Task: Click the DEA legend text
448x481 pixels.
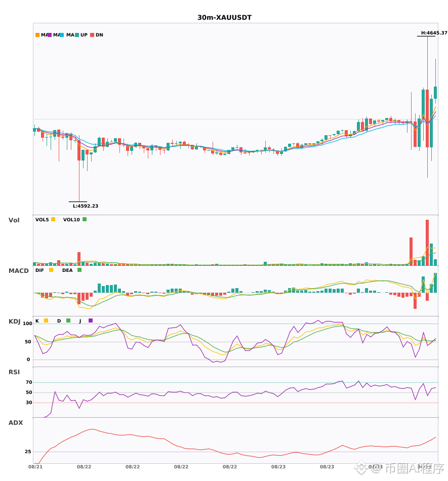Action: (67, 270)
